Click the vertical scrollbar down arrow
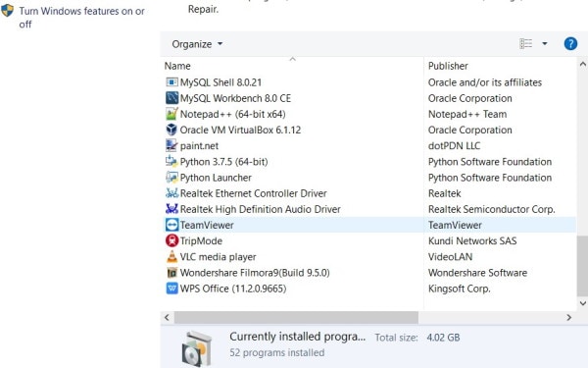 point(582,303)
